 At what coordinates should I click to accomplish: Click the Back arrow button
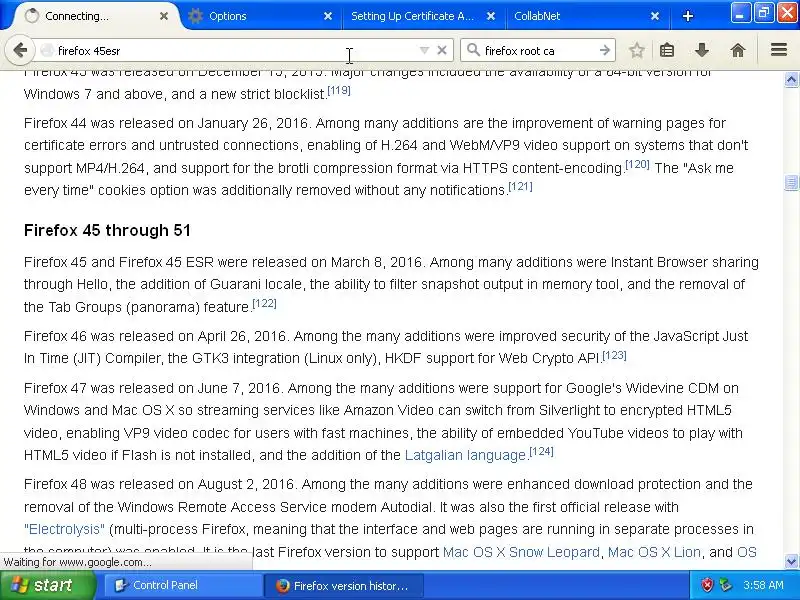tap(20, 51)
